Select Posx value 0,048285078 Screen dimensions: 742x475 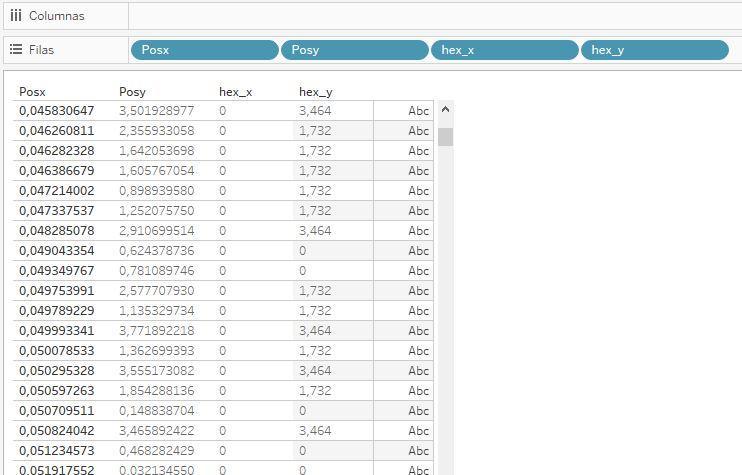pyautogui.click(x=57, y=230)
